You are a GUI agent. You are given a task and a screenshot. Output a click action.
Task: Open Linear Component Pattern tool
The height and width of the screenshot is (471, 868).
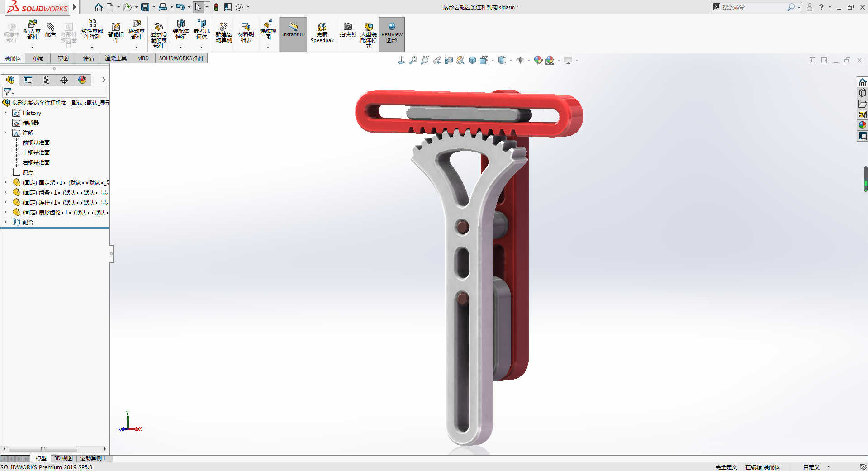point(92,30)
